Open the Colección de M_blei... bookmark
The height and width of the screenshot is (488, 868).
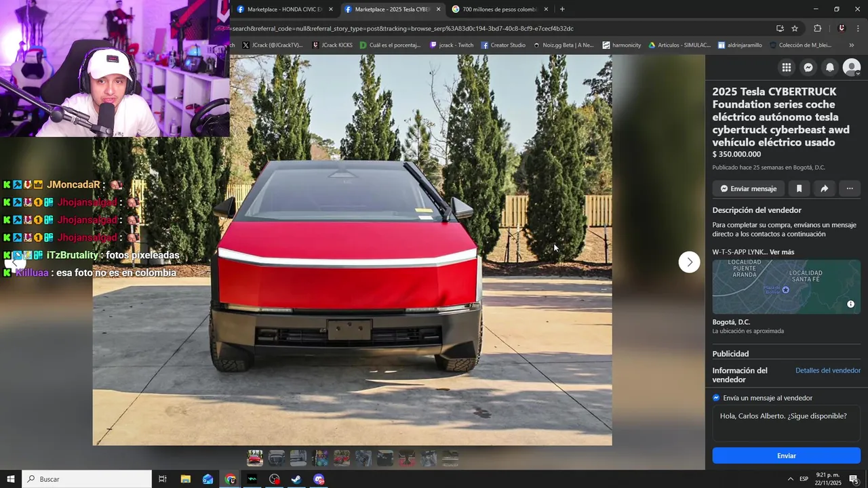pos(800,45)
